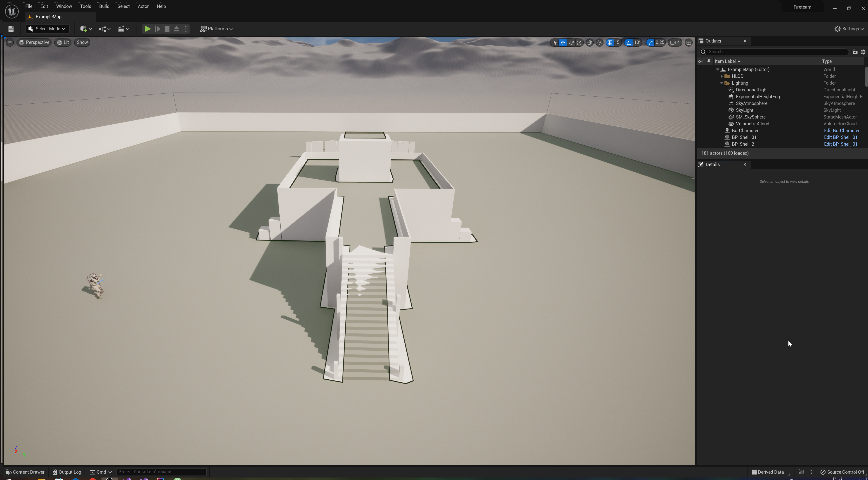The width and height of the screenshot is (868, 480).
Task: Open the Blueprints dropdown in toolbar
Action: 104,29
